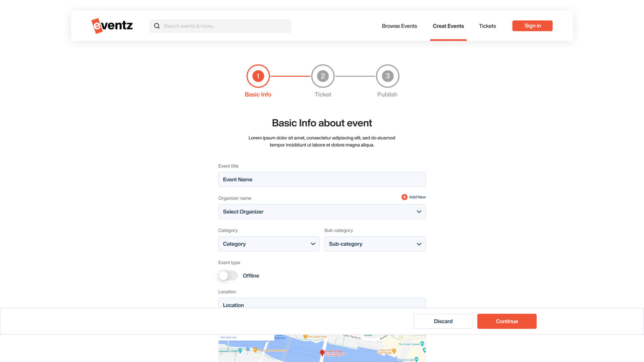Image resolution: width=644 pixels, height=362 pixels.
Task: Click the search magnifier icon
Action: (x=157, y=25)
